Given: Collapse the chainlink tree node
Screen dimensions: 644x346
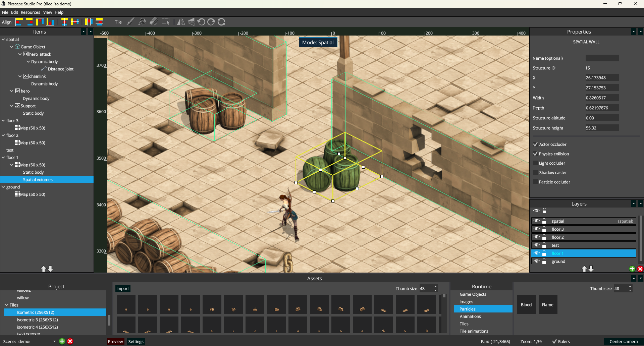Looking at the screenshot, I should 20,76.
